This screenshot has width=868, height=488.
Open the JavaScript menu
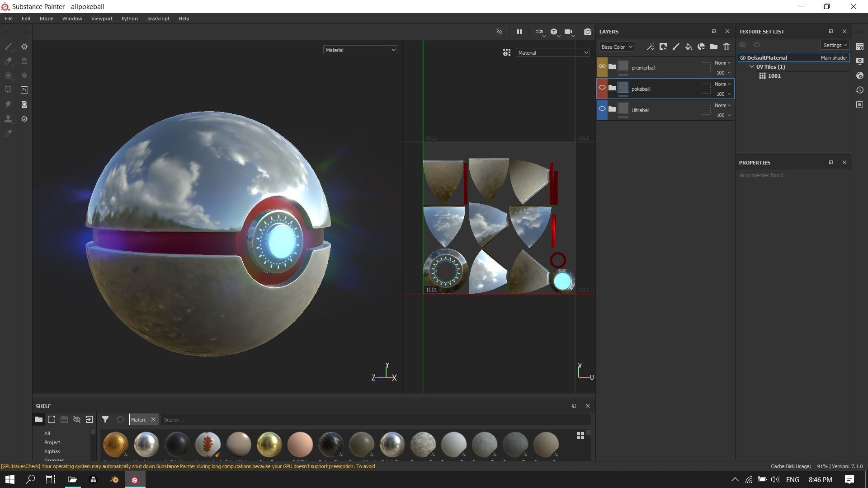158,19
